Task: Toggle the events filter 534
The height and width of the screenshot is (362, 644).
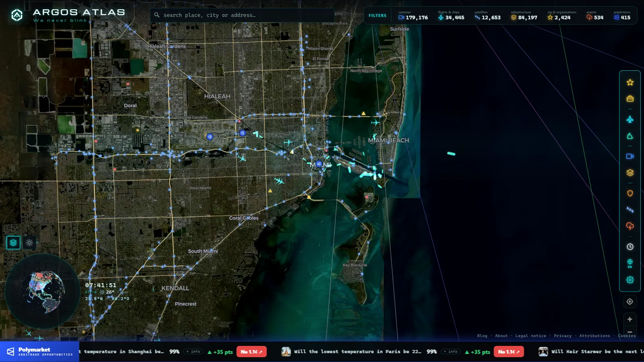Action: pyautogui.click(x=595, y=16)
